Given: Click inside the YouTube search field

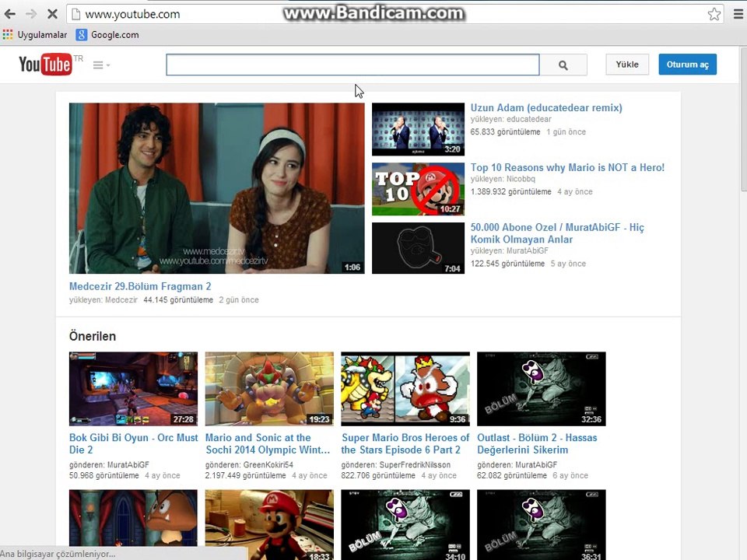Looking at the screenshot, I should click(x=352, y=65).
